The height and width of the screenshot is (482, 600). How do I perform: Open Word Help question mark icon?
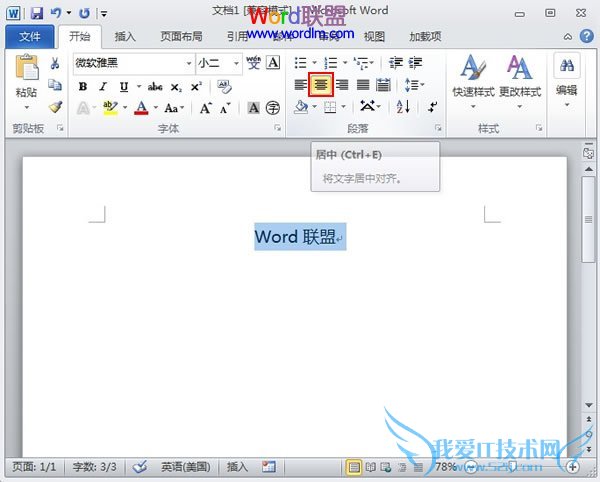587,36
